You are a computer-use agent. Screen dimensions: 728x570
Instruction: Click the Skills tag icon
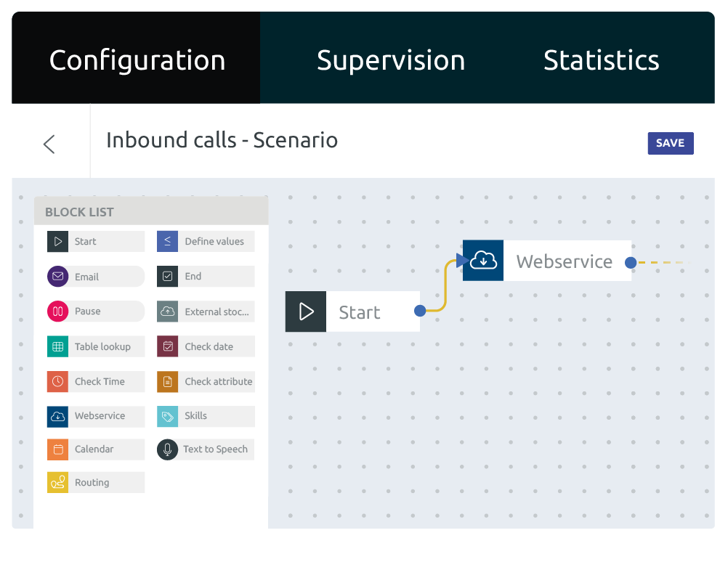(x=167, y=416)
